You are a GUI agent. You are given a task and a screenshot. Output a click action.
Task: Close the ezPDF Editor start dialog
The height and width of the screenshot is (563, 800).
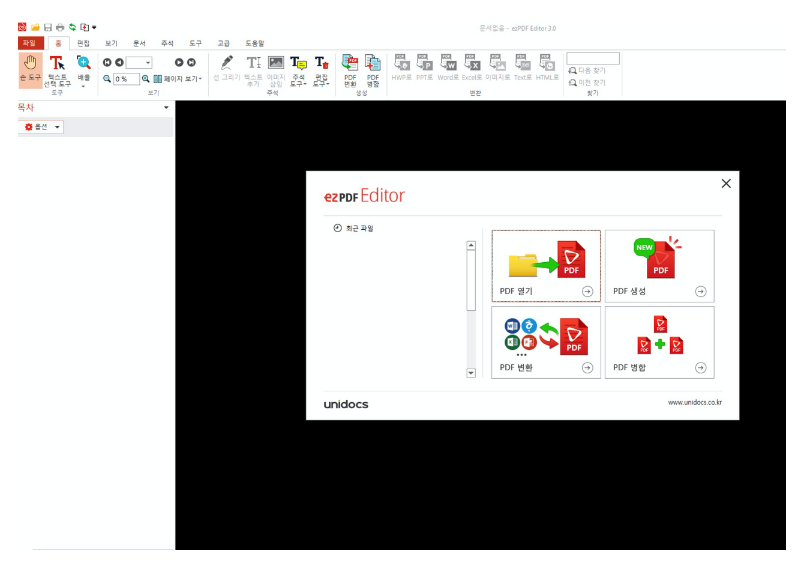726,184
